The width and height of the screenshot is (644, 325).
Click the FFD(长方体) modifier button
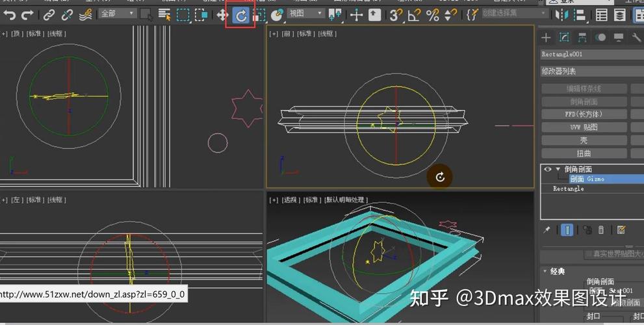pos(584,114)
